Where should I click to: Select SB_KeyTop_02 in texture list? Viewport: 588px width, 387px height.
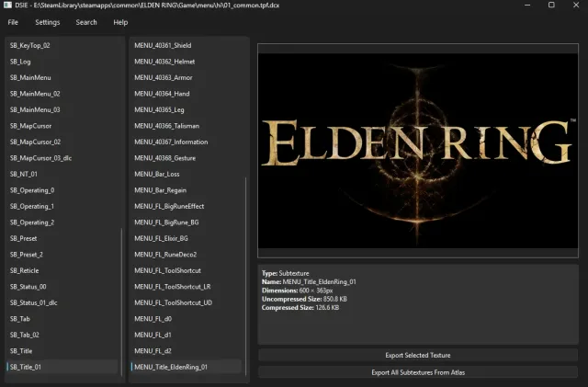[x=62, y=45]
